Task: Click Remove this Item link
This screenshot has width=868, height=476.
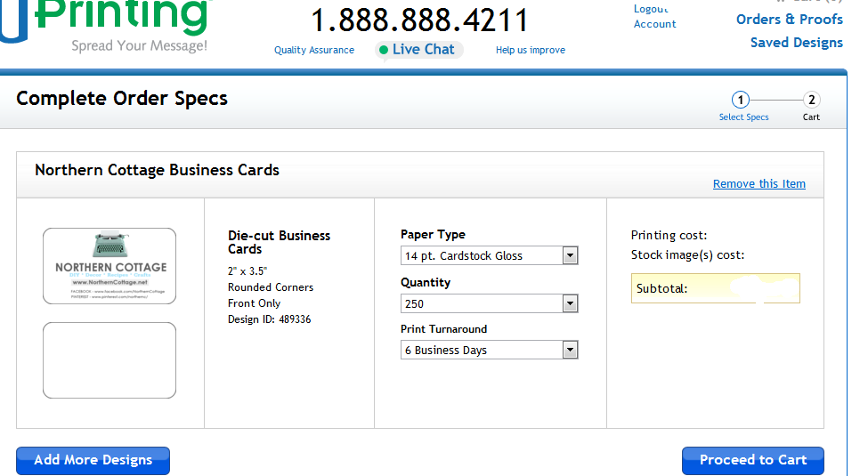Action: tap(759, 184)
